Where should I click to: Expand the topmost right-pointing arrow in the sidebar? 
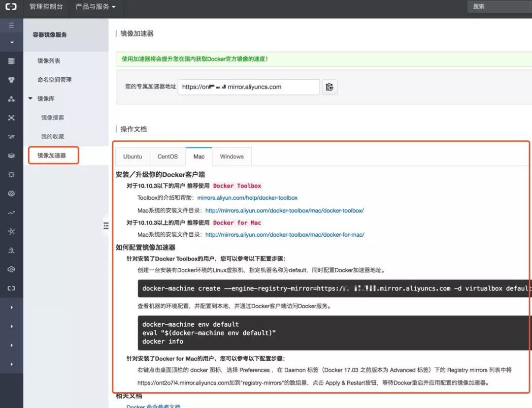[x=11, y=308]
